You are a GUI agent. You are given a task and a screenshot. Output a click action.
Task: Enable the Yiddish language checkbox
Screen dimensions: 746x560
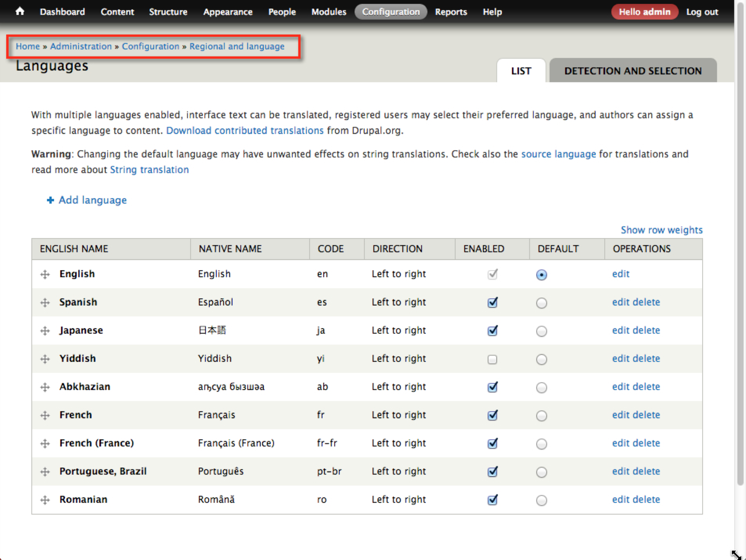tap(492, 359)
